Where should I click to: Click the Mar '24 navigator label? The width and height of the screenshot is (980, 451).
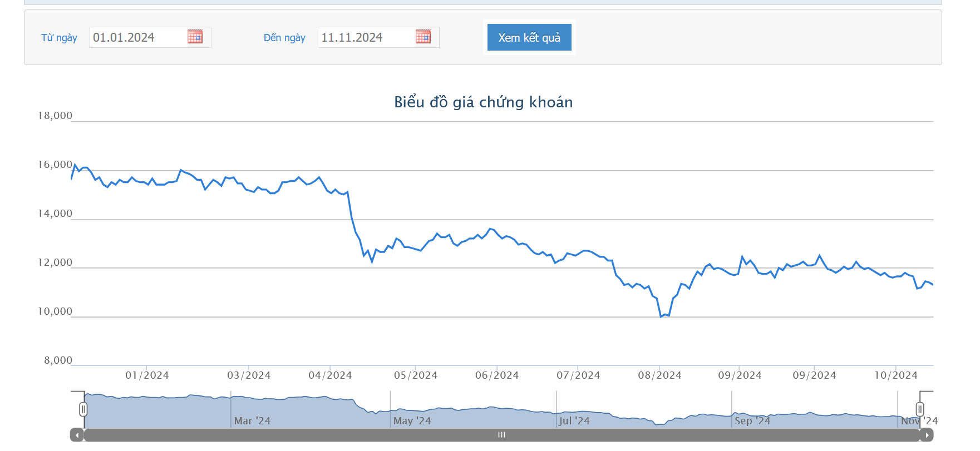252,421
